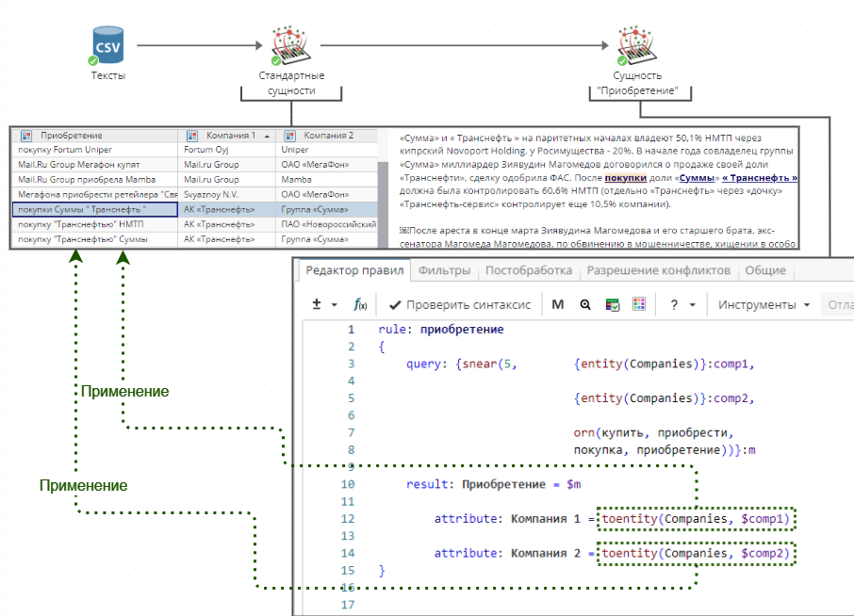Click the «Суммы» link in the text
The height and width of the screenshot is (616, 854).
point(697,178)
